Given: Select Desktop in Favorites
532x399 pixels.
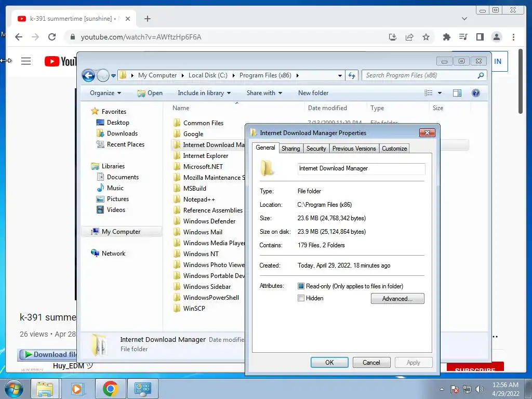Looking at the screenshot, I should [118, 123].
